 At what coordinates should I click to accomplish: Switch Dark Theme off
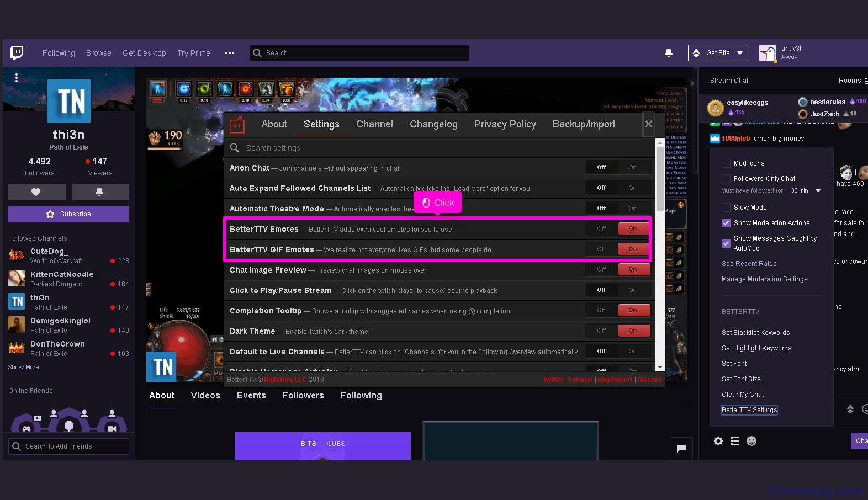[601, 331]
